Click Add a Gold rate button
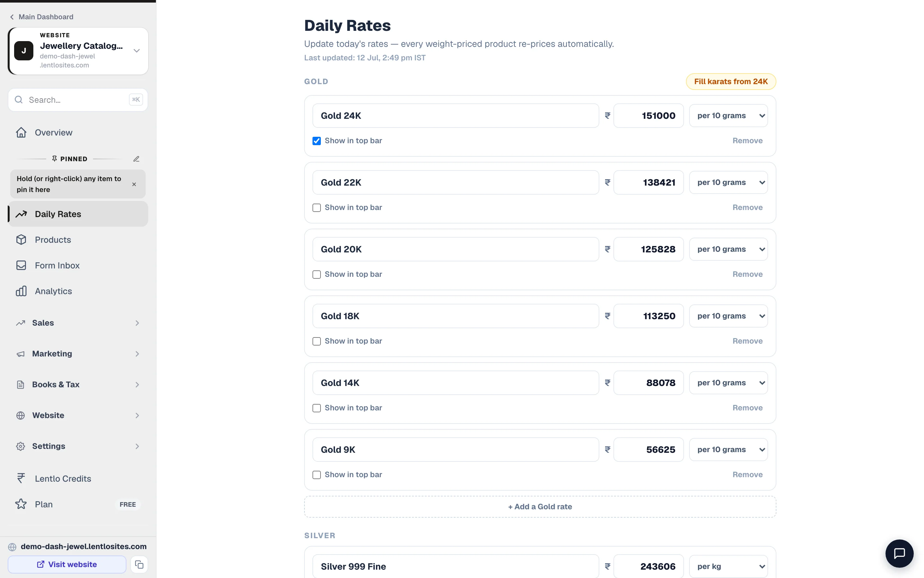The height and width of the screenshot is (578, 924). (540, 506)
